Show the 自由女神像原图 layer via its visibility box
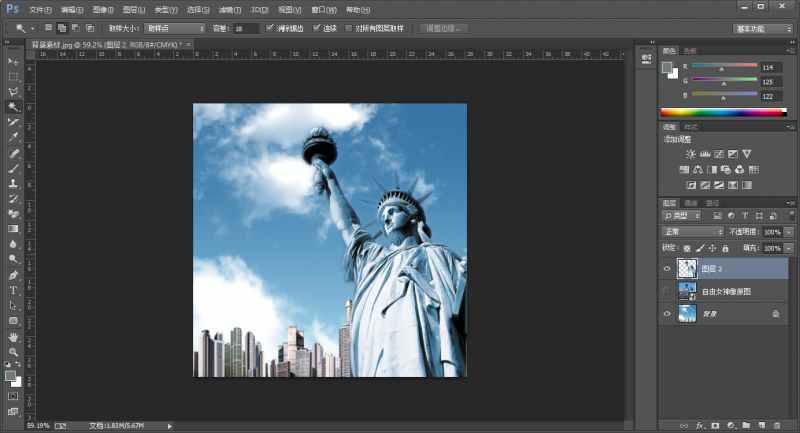 click(667, 291)
